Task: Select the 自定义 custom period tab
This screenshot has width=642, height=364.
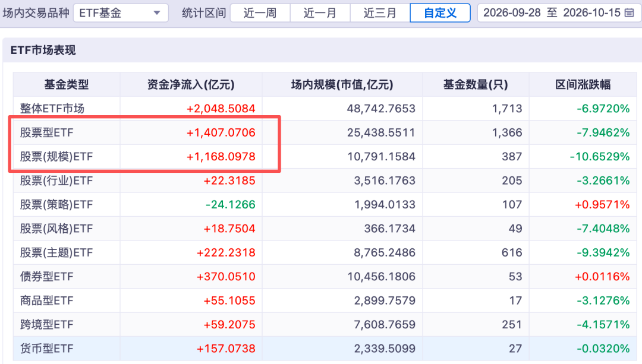Action: [x=440, y=13]
